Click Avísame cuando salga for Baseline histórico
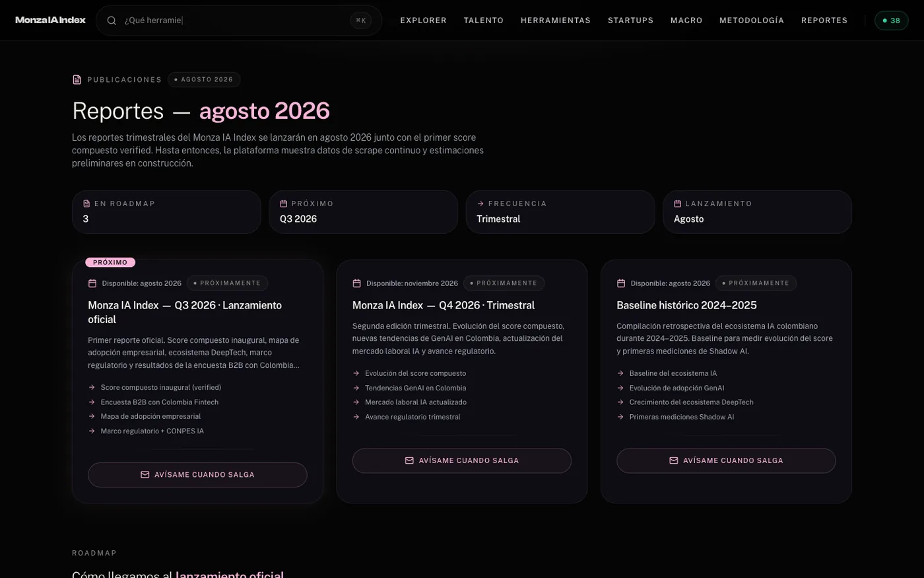 pyautogui.click(x=726, y=460)
